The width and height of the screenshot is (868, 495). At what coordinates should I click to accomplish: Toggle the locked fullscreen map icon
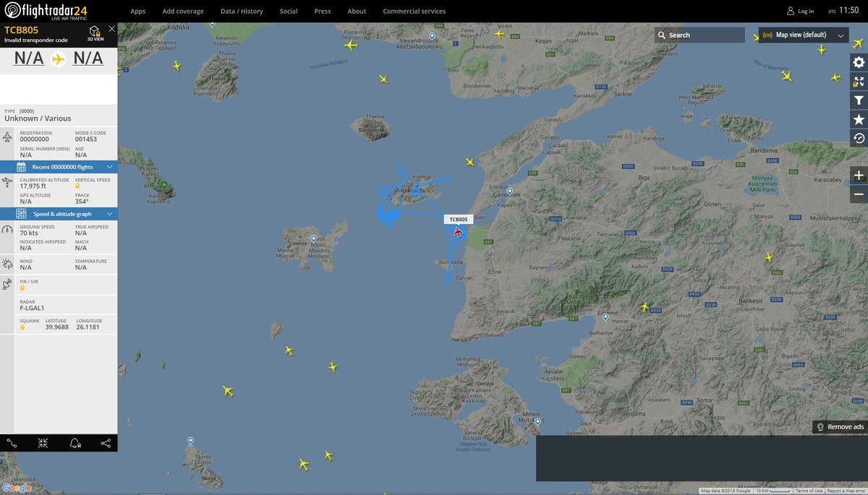(x=859, y=82)
